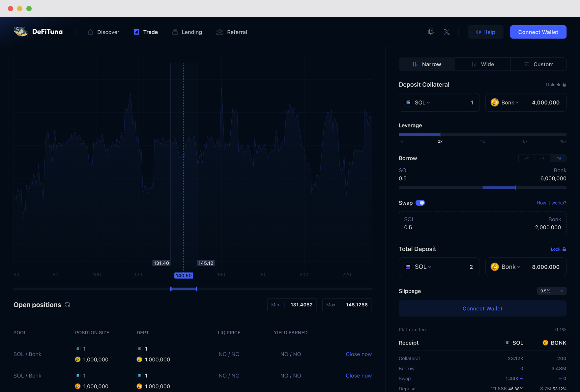580x392 pixels.
Task: Click Connect Wallet in the header
Action: (x=538, y=32)
